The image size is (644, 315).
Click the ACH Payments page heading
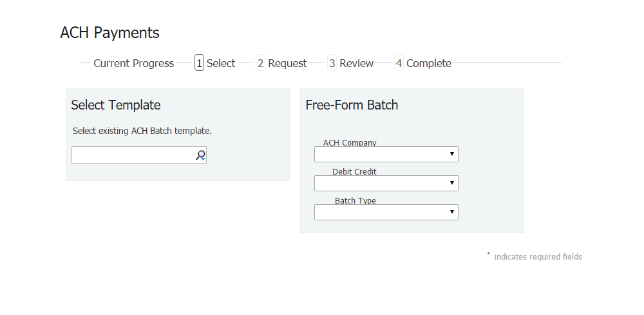[x=109, y=33]
